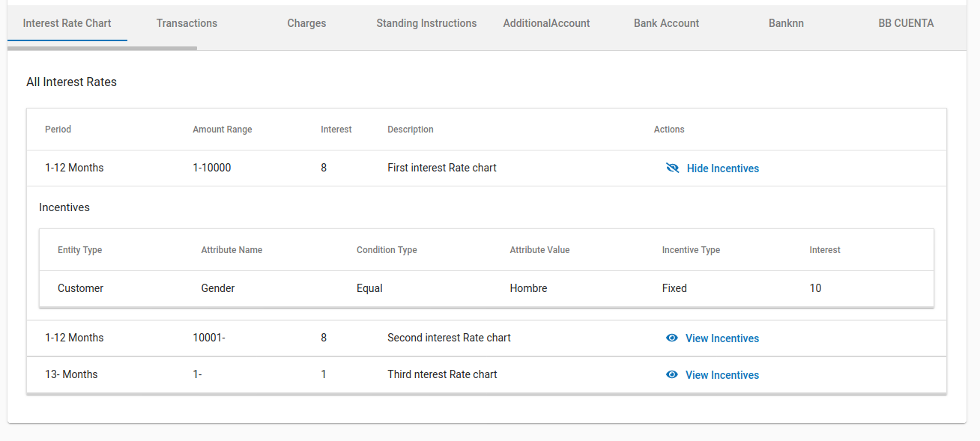Viewport: 980px width, 441px height.
Task: Click the Amount Range column header
Action: [222, 130]
